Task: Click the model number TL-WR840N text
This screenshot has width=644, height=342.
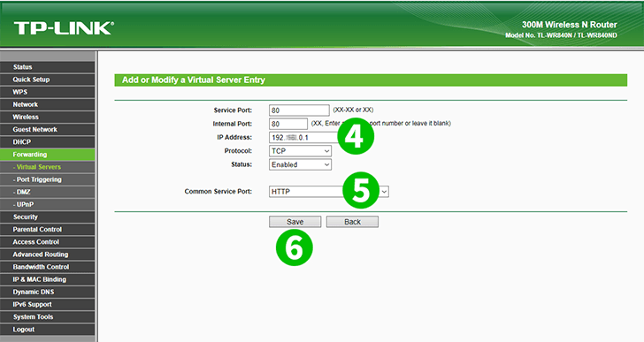Action: click(x=561, y=35)
